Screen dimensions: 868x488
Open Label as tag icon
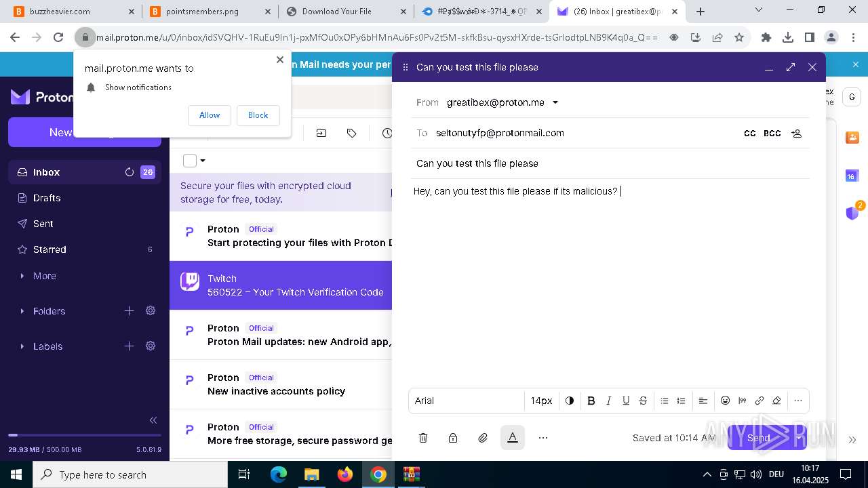click(x=351, y=133)
